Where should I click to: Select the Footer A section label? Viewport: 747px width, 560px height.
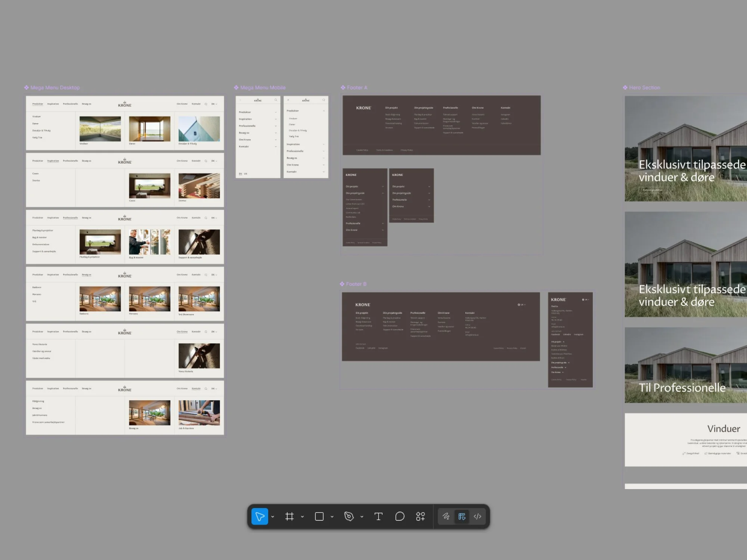(357, 88)
